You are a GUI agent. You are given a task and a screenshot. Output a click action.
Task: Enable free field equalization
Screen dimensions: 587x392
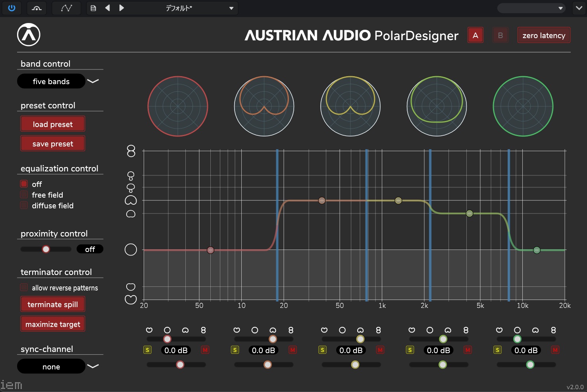pyautogui.click(x=24, y=195)
